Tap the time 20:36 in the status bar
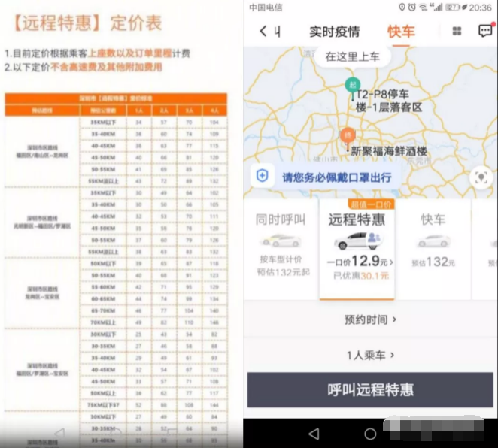Viewport: 498px width, 448px height. click(480, 8)
